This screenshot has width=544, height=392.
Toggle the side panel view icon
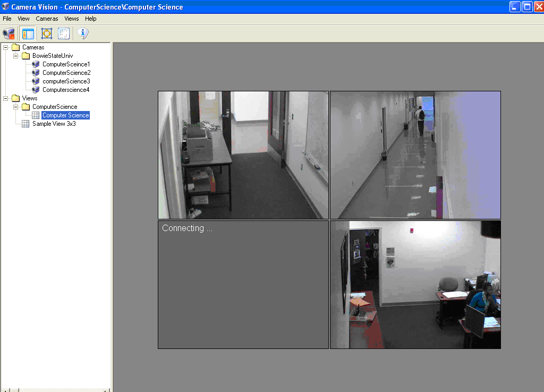28,33
